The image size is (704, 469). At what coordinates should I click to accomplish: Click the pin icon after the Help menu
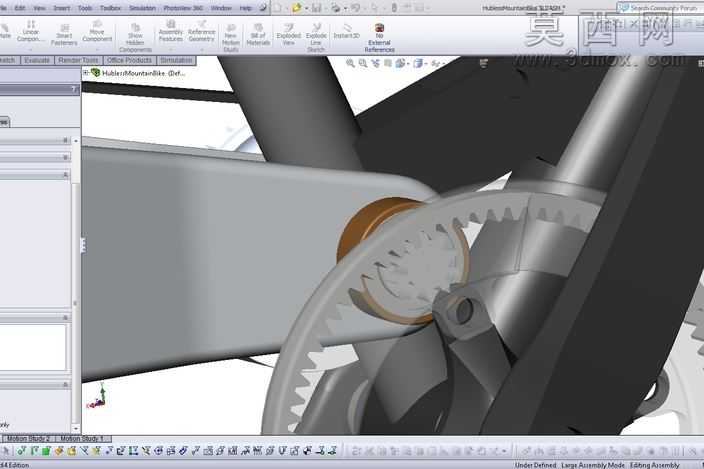[x=263, y=8]
